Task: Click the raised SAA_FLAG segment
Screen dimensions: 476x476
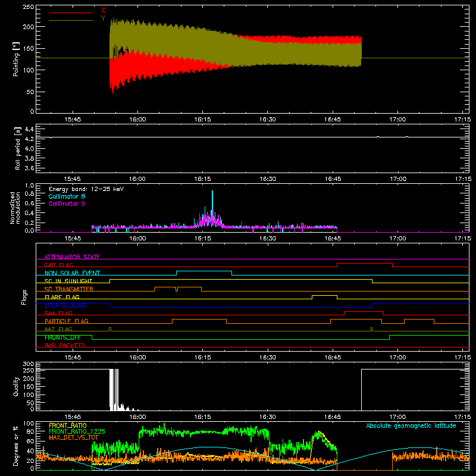Action: [364, 311]
